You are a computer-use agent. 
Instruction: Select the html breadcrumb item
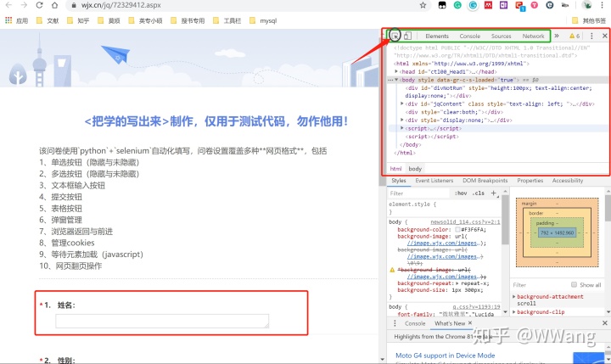pyautogui.click(x=396, y=168)
